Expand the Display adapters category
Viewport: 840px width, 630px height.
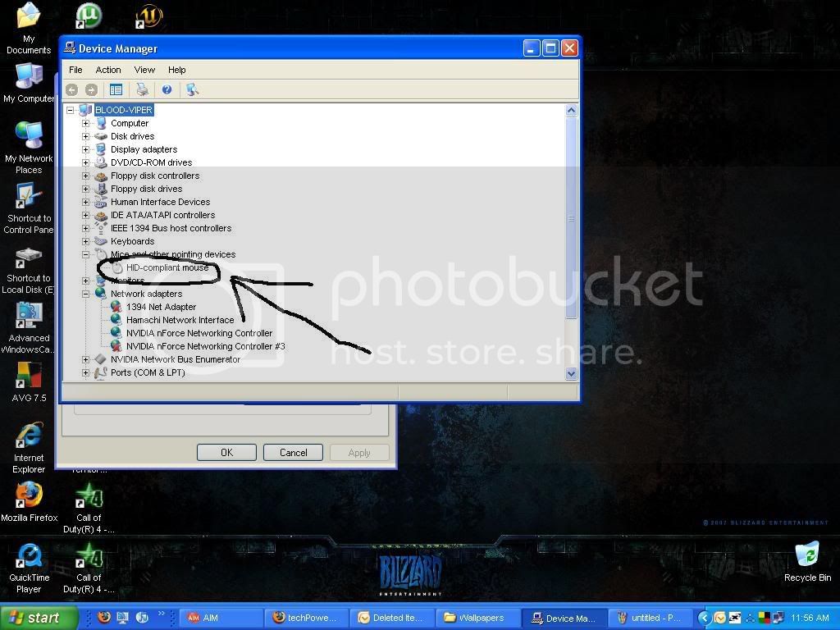point(85,149)
